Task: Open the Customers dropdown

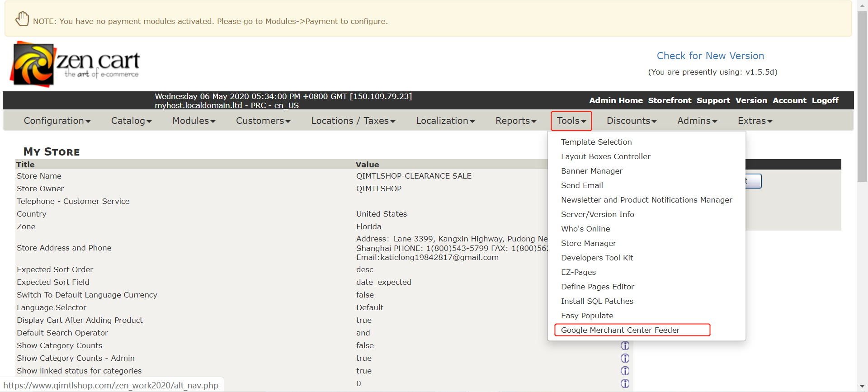Action: (x=263, y=121)
